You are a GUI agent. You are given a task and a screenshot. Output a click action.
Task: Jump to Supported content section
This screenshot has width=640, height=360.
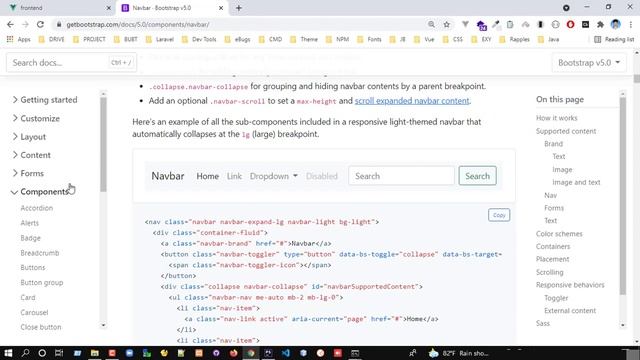(566, 131)
